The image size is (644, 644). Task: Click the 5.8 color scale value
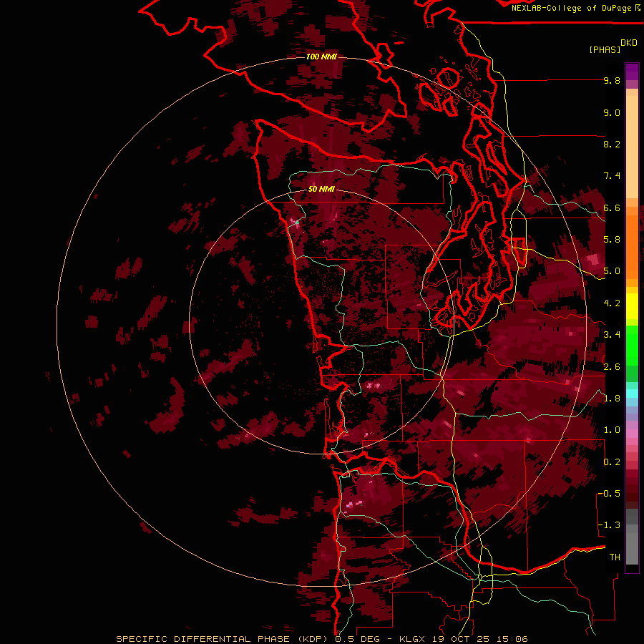(612, 240)
